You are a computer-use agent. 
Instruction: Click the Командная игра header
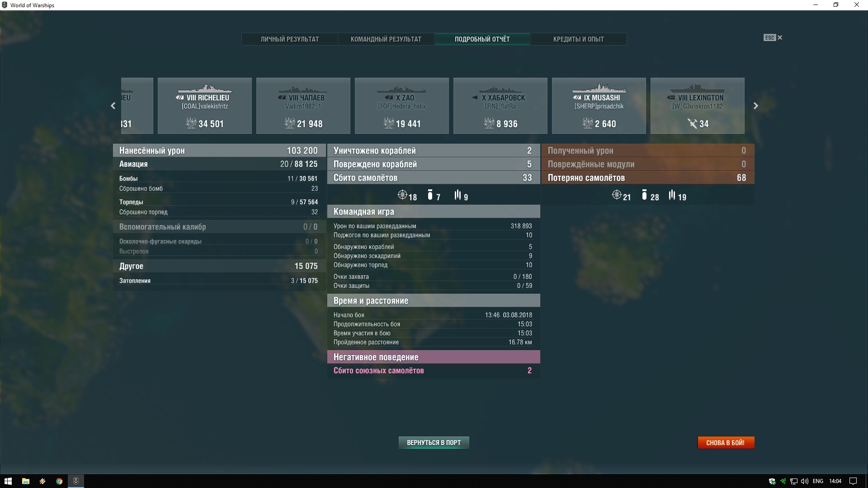point(434,211)
